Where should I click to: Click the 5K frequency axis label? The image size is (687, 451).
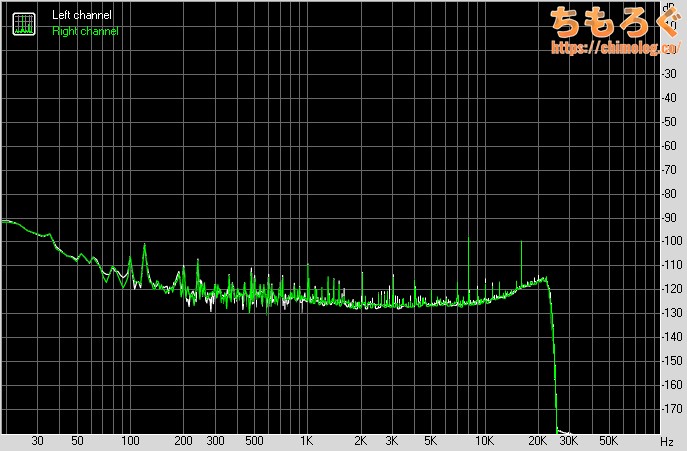point(431,441)
